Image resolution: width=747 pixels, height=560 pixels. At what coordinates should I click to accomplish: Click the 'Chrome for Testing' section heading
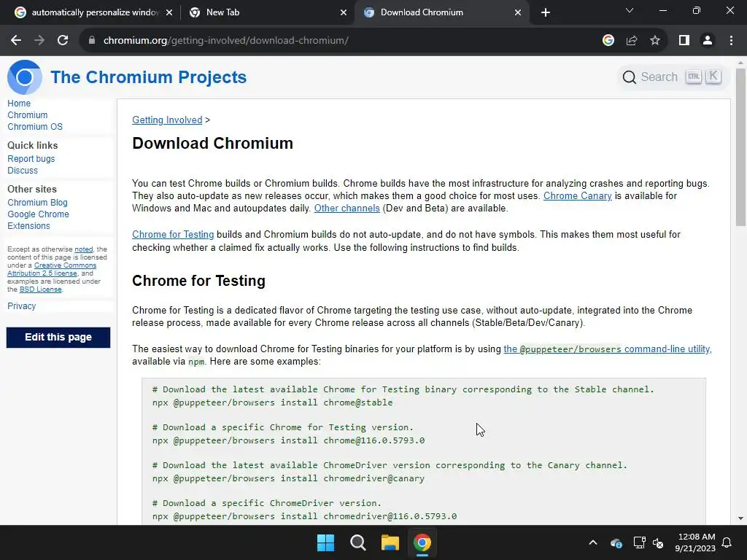[198, 281]
